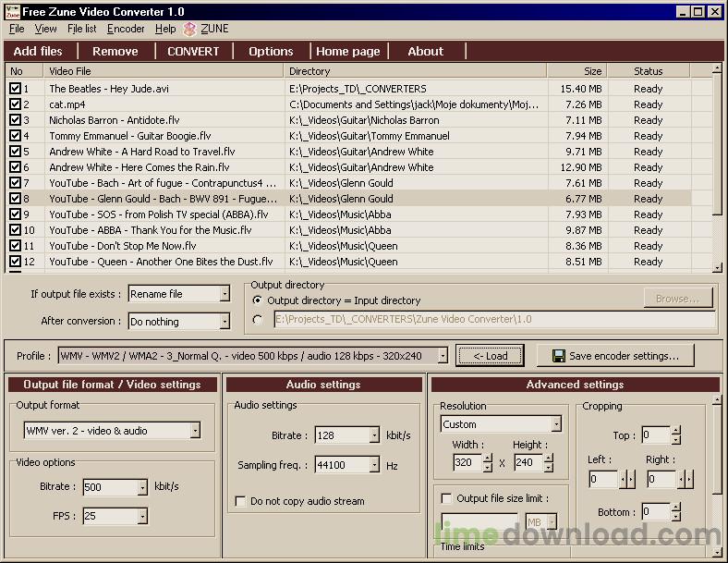
Task: Open the View menu
Action: click(x=45, y=29)
